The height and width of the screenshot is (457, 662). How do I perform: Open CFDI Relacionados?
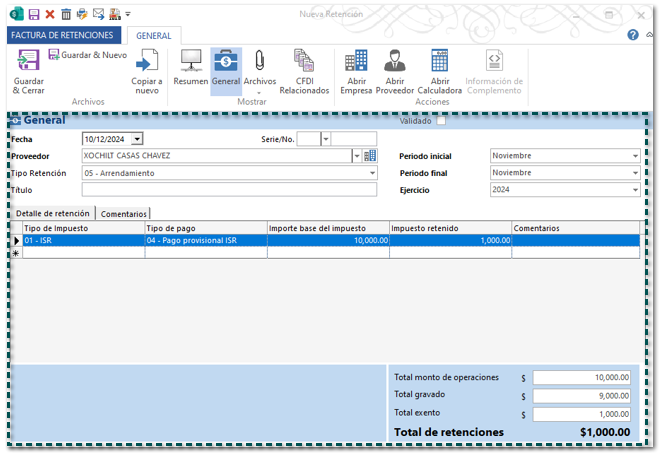(x=304, y=62)
